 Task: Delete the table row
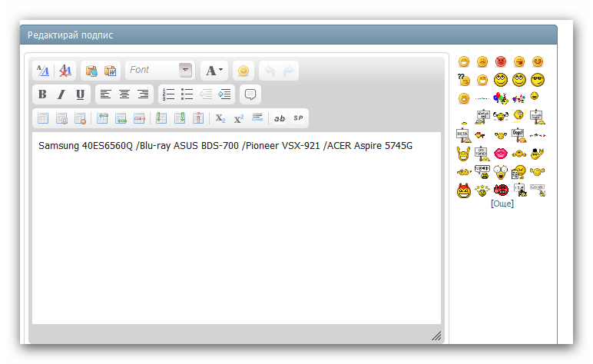tap(139, 118)
